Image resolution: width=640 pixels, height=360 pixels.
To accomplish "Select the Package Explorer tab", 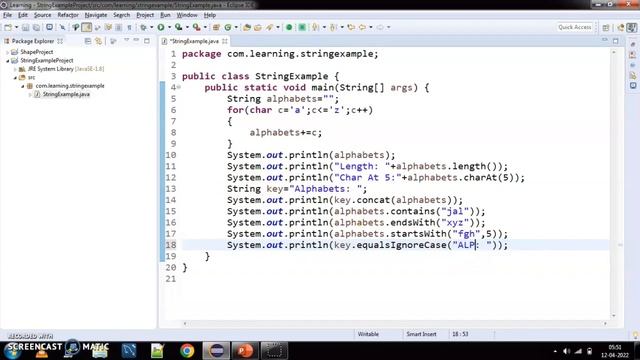I will pos(33,41).
